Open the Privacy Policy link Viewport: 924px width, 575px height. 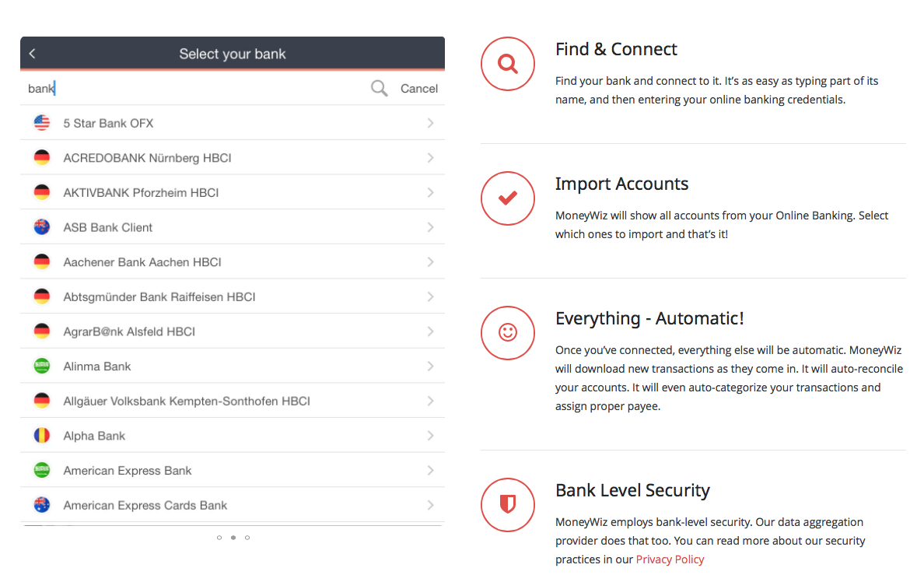point(670,559)
